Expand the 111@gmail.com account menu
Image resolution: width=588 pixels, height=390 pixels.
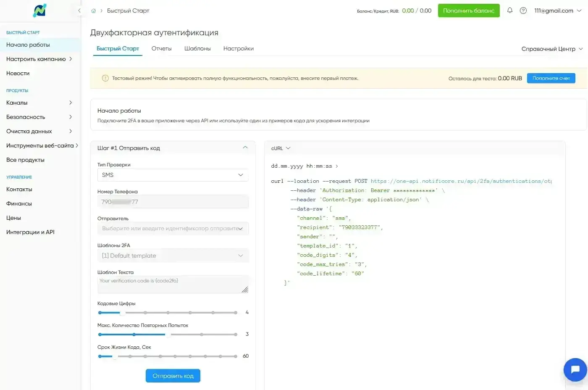[558, 11]
